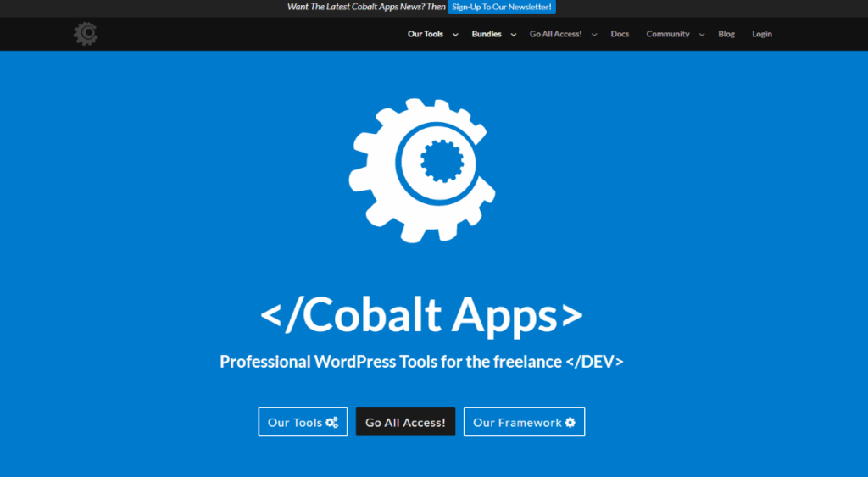Click Sign-Up To Our Newsletter button
The width and height of the screenshot is (868, 477).
point(502,7)
